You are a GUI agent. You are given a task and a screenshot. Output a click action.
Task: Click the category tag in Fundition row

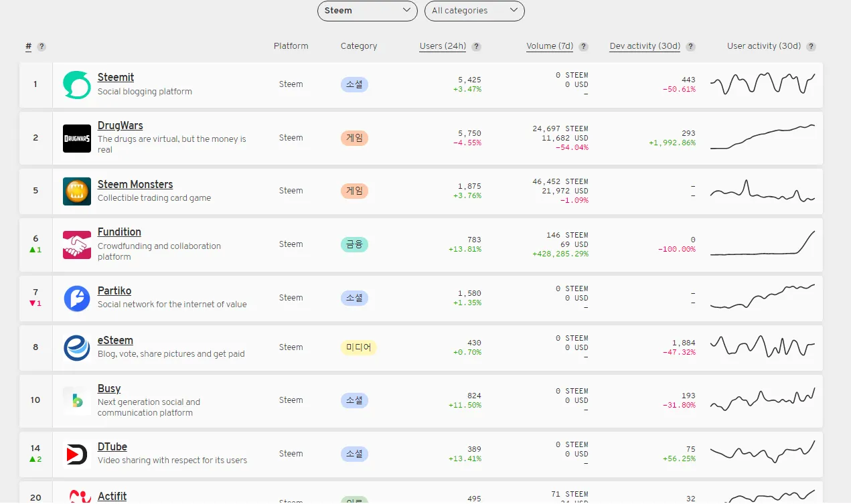pyautogui.click(x=354, y=245)
